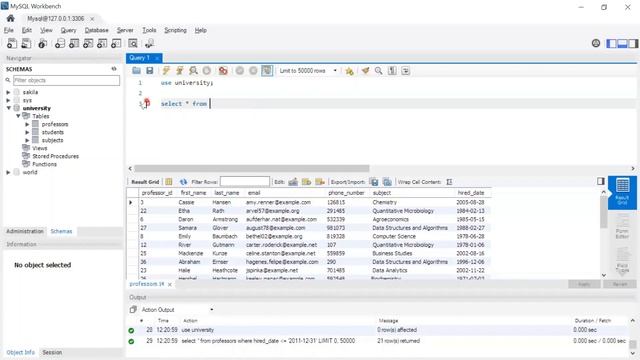This screenshot has height=360, width=640.
Task: Expand the sakila schema
Action: click(x=8, y=92)
